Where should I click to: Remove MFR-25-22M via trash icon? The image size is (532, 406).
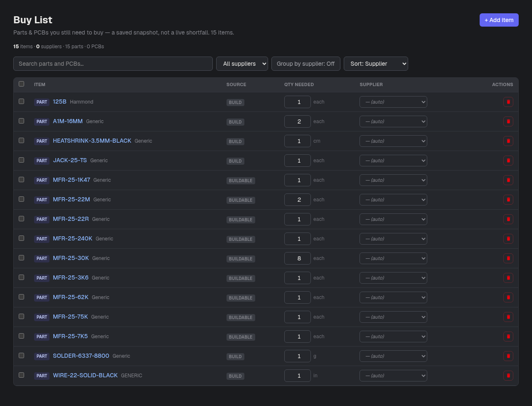point(508,200)
